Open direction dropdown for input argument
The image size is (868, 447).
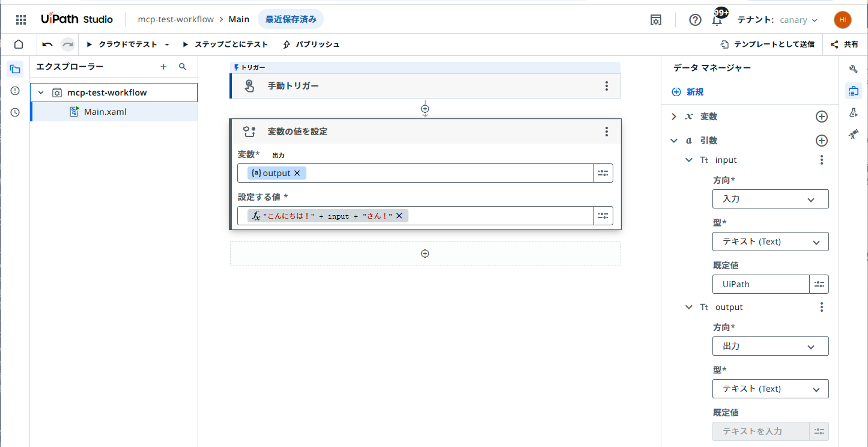(771, 199)
